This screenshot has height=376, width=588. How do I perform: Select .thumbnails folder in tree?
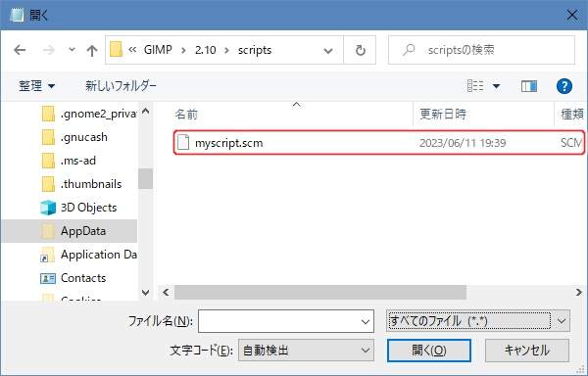click(81, 184)
